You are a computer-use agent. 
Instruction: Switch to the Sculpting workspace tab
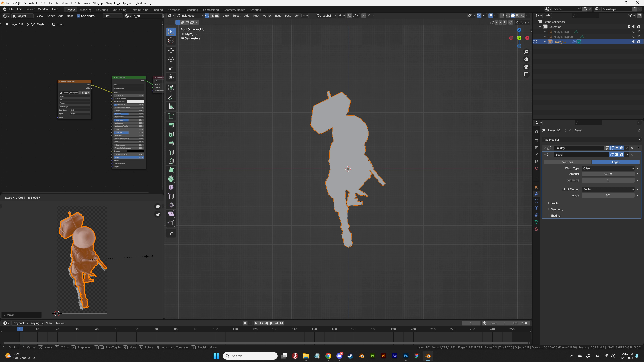point(102,10)
